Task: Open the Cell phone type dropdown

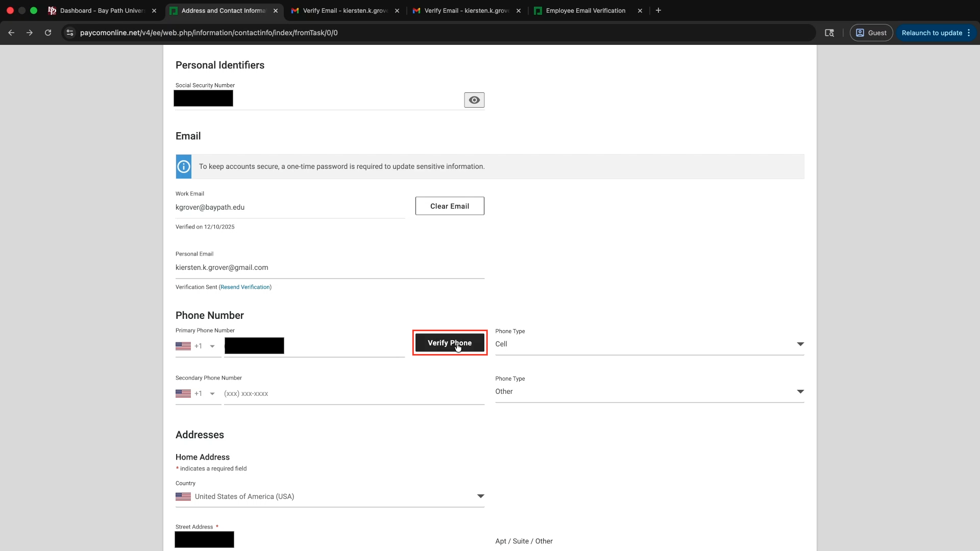Action: coord(800,344)
